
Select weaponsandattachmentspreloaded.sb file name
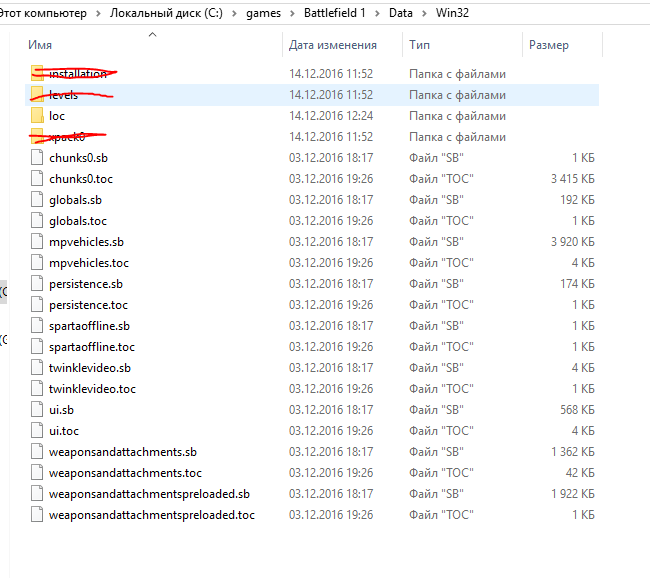(x=149, y=494)
